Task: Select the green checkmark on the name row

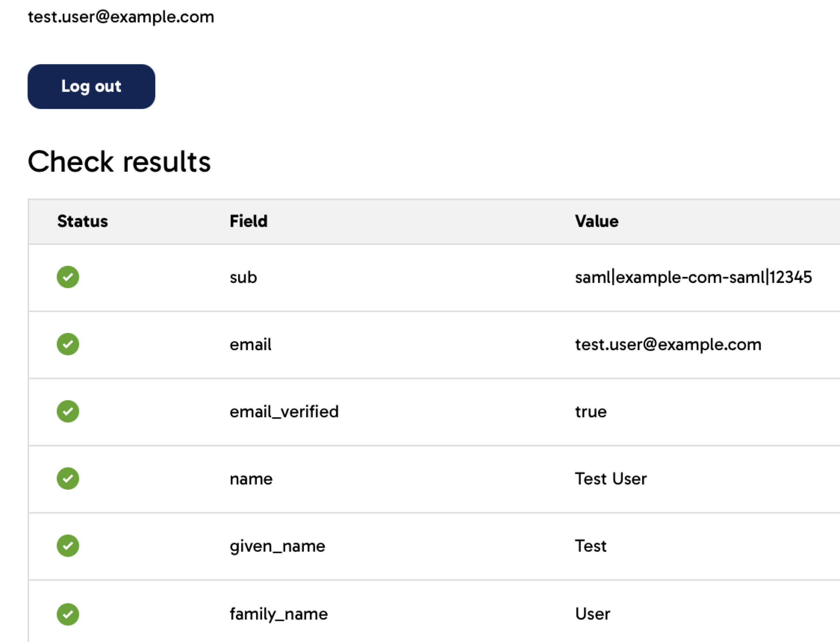Action: point(68,479)
